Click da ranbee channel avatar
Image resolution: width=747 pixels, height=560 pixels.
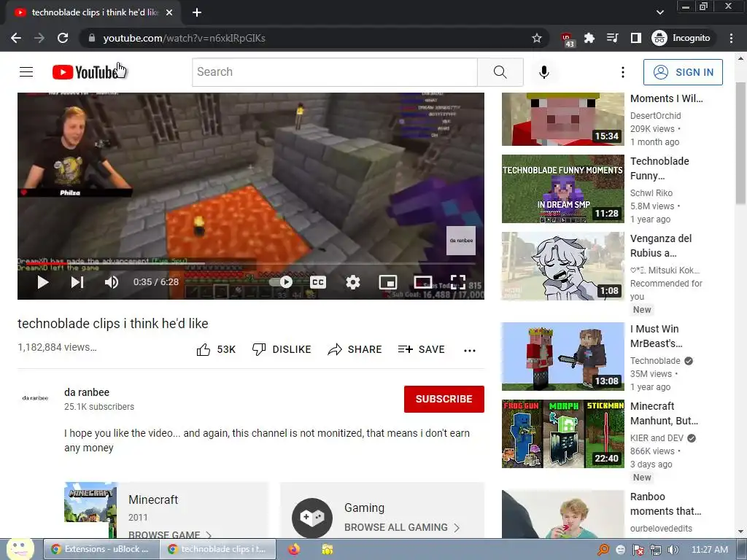pos(35,398)
